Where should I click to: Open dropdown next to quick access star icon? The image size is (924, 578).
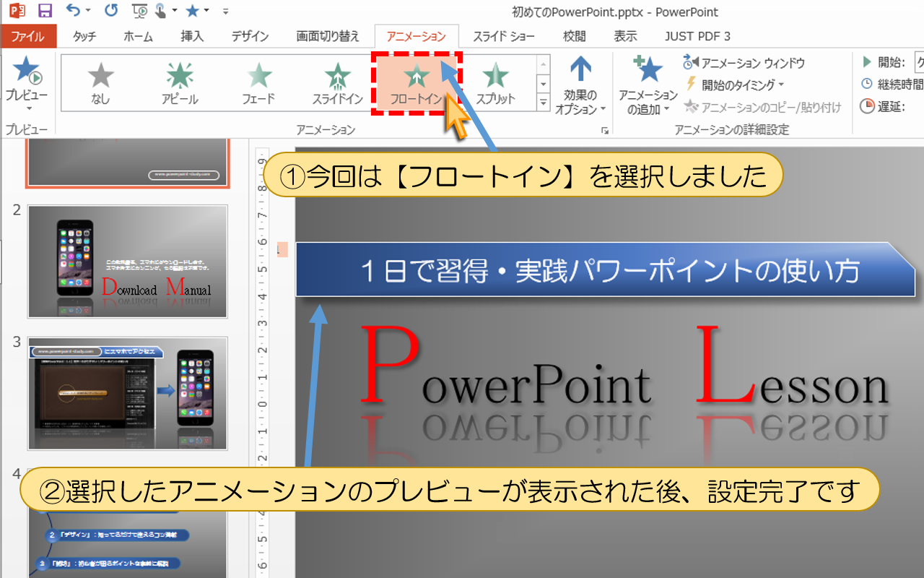pos(206,12)
